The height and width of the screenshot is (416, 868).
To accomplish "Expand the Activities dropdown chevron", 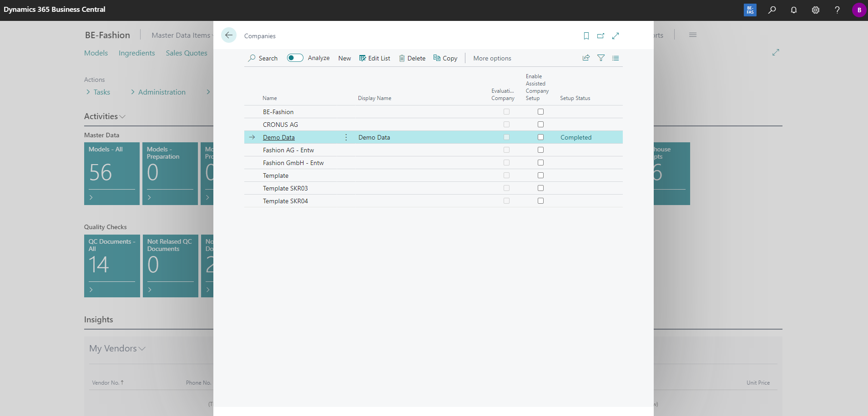I will click(122, 117).
